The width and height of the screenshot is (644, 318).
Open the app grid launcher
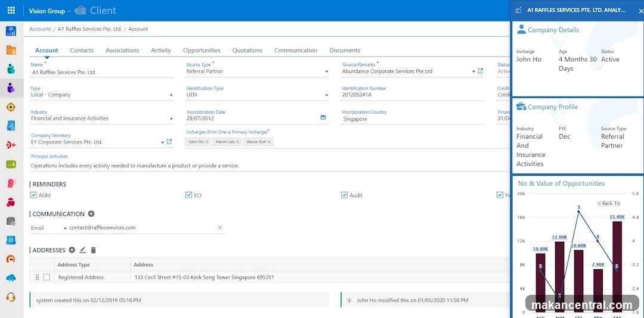point(11,10)
